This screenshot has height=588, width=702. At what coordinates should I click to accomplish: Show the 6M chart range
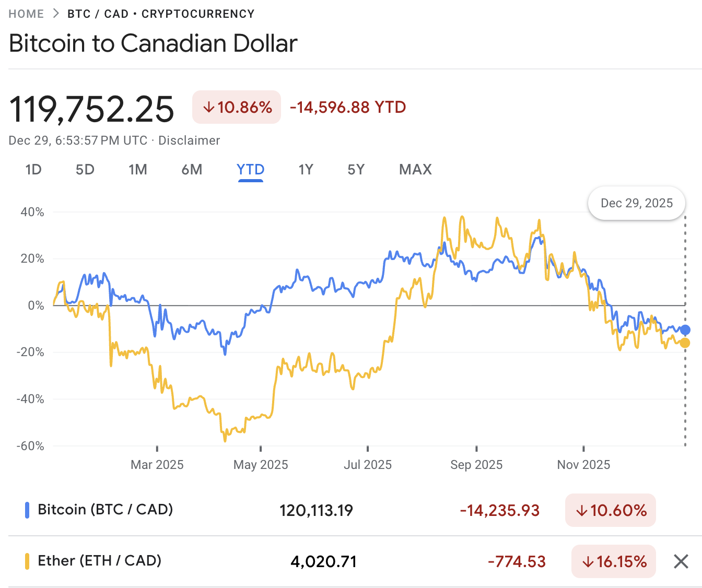click(x=192, y=170)
